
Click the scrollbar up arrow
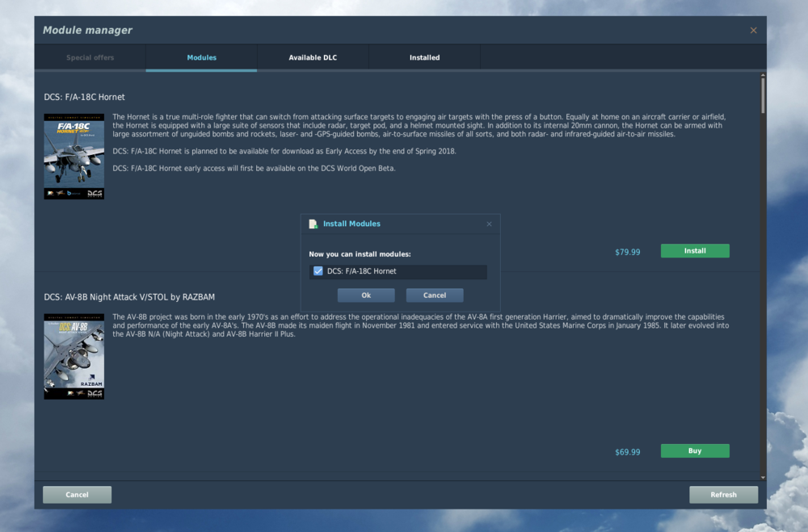[763, 76]
